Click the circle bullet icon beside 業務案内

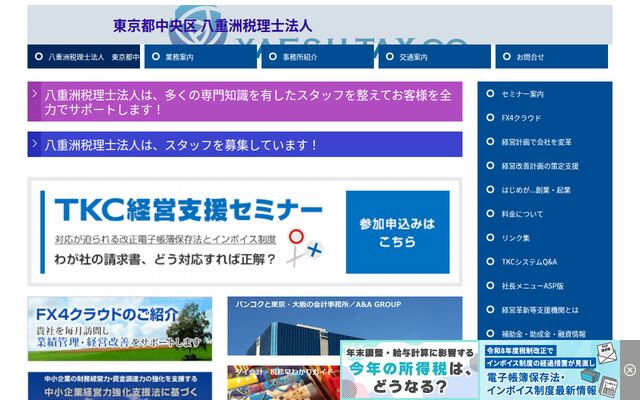pyautogui.click(x=156, y=56)
